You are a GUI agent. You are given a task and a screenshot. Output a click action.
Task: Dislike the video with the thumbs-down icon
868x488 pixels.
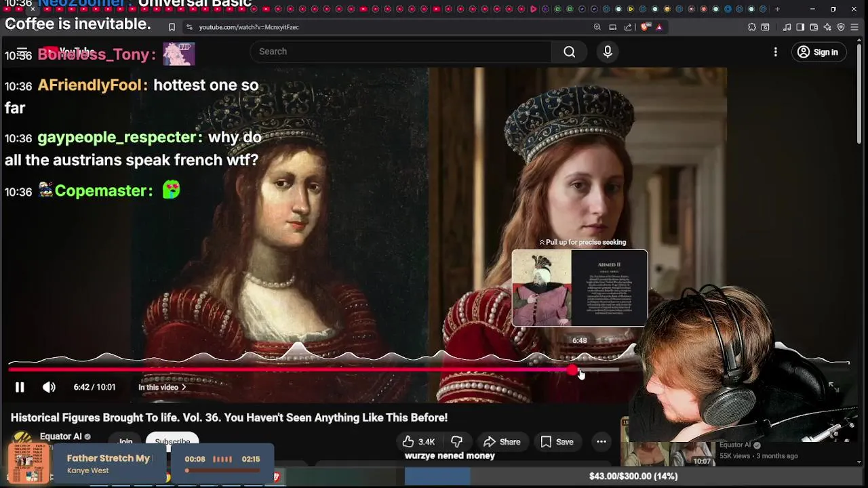[x=457, y=442]
